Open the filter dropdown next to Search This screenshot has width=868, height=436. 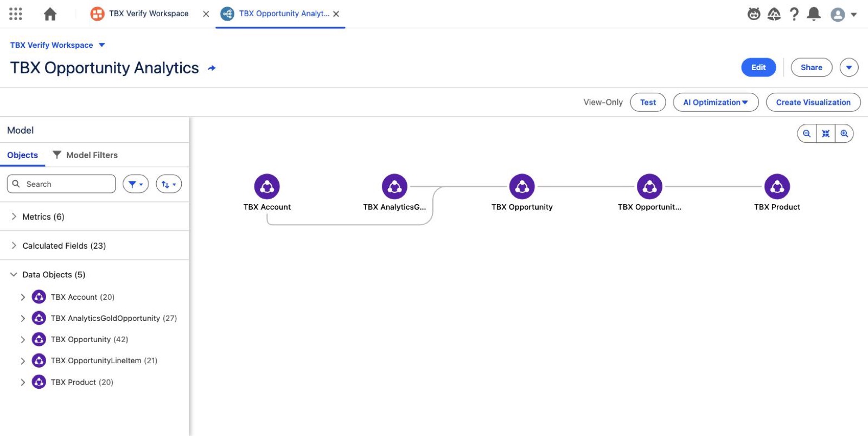click(136, 184)
